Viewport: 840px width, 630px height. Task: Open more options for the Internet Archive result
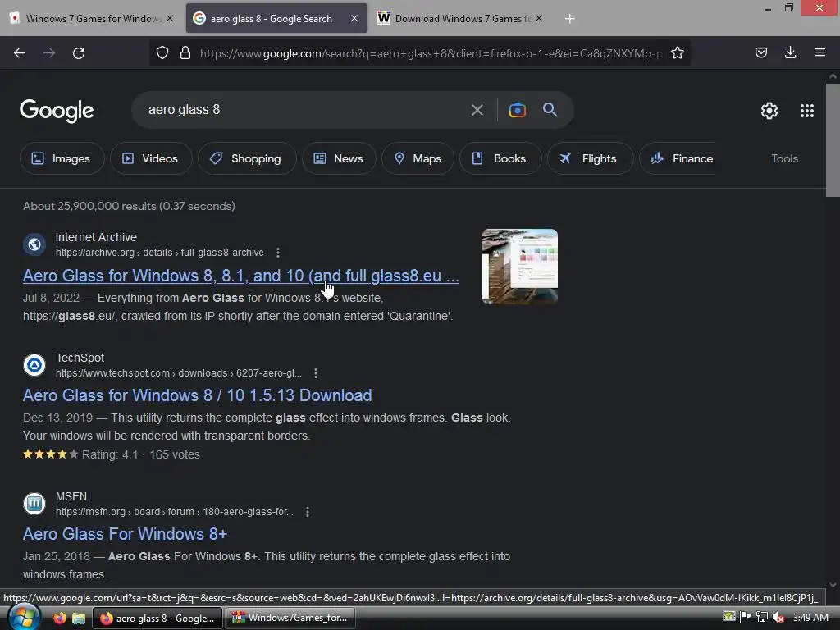277,253
